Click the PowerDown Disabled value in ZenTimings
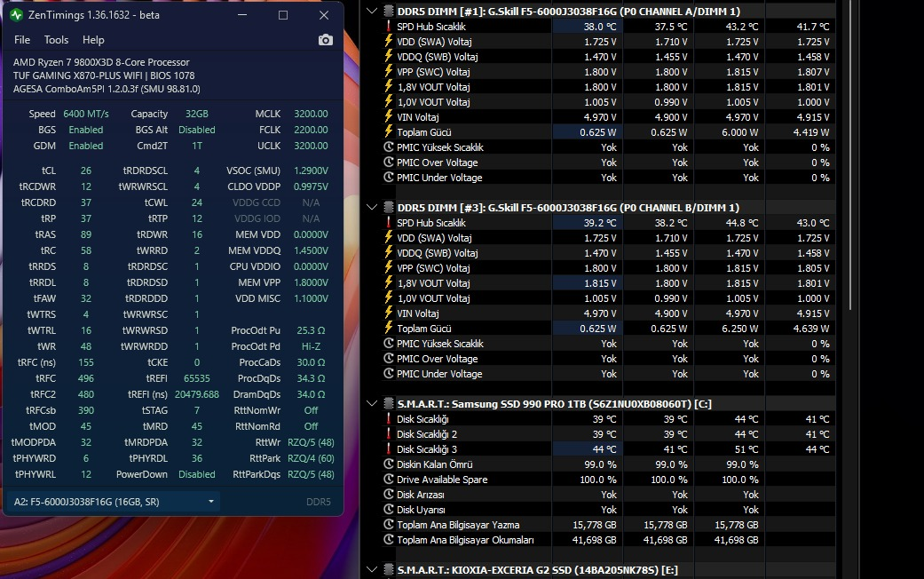Image resolution: width=924 pixels, height=579 pixels. tap(197, 474)
